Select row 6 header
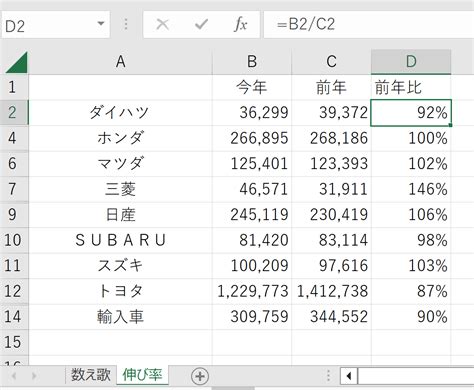 tap(14, 164)
